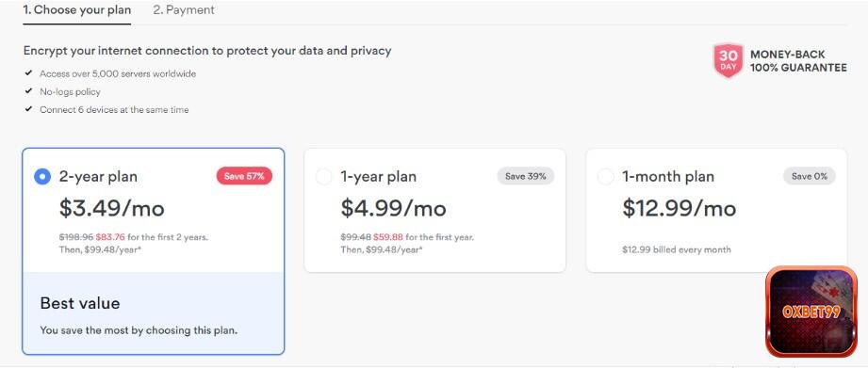Click the Save 0% badge
Screen dimensions: 868x368
pos(810,176)
